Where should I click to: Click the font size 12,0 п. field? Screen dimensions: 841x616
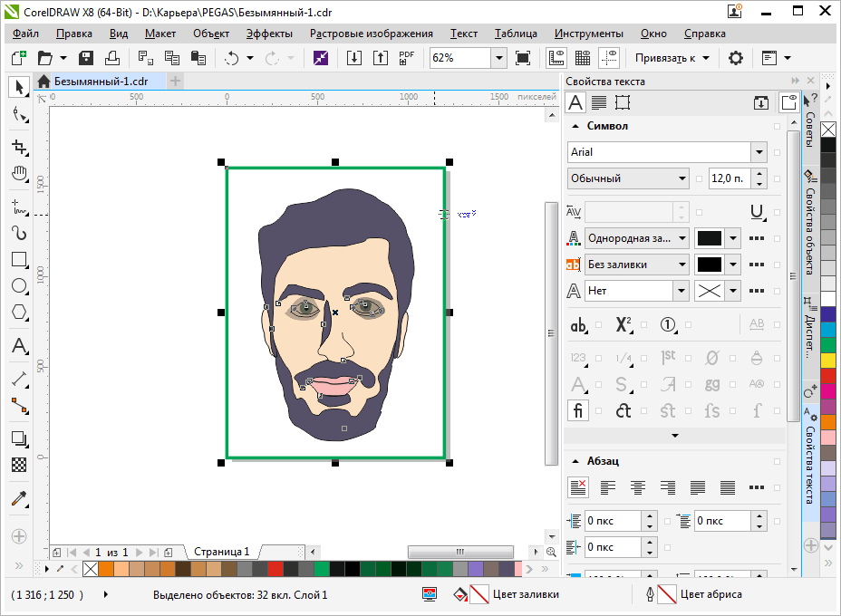coord(730,178)
